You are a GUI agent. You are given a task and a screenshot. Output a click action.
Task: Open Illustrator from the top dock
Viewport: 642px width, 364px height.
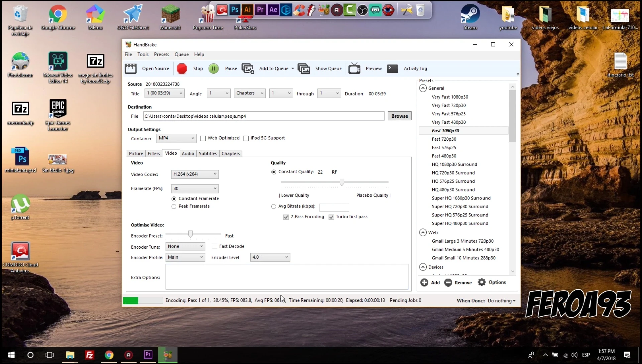coord(248,10)
